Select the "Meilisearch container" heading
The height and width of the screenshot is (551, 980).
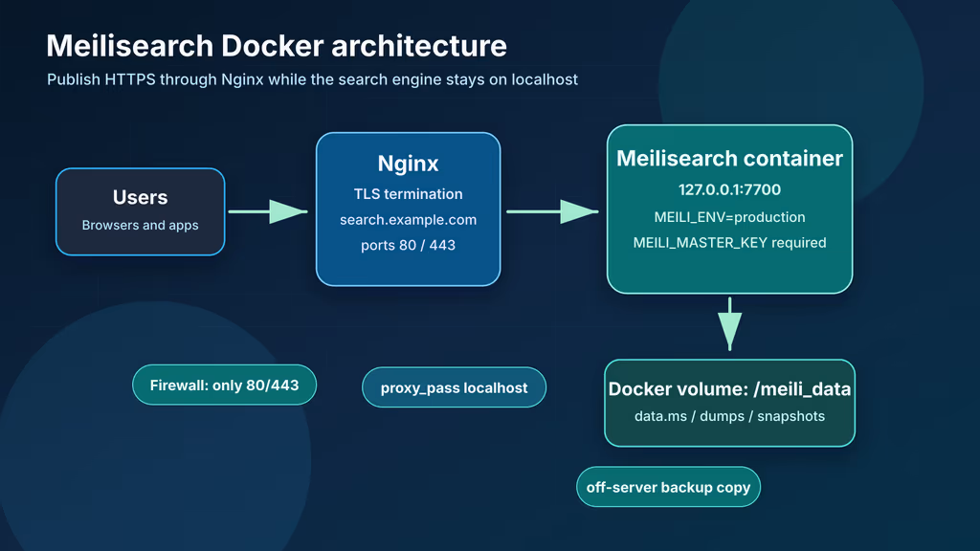[x=729, y=159]
